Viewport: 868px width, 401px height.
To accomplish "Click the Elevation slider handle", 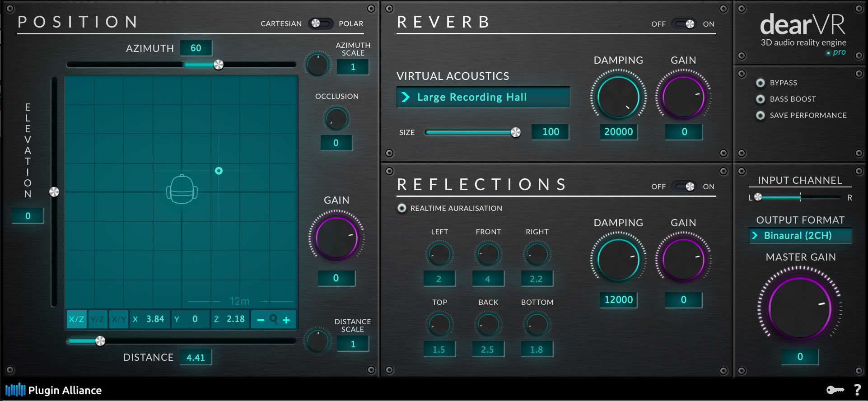I will [54, 192].
